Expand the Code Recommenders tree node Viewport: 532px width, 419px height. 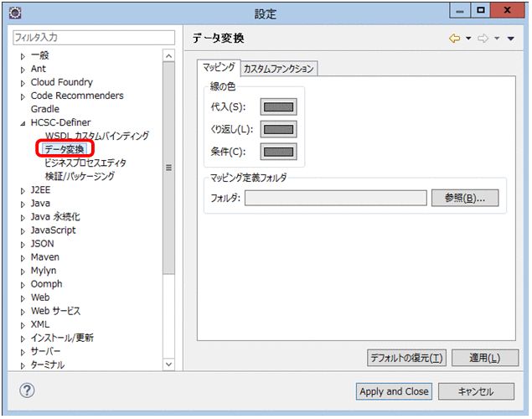click(23, 96)
